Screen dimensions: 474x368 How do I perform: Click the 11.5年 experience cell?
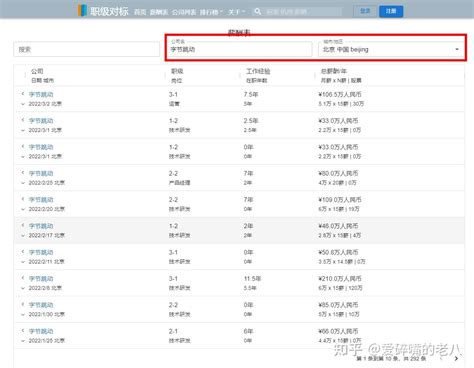(252, 279)
